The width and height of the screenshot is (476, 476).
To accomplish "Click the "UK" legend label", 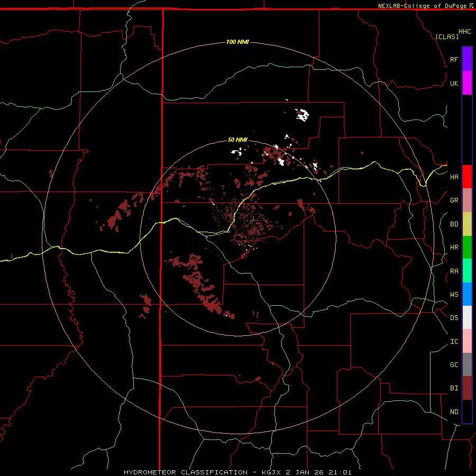I will tap(454, 83).
